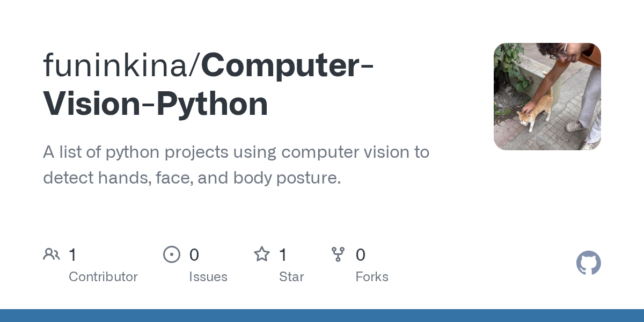Open the 'Issues' label
This screenshot has height=322, width=644.
[208, 277]
